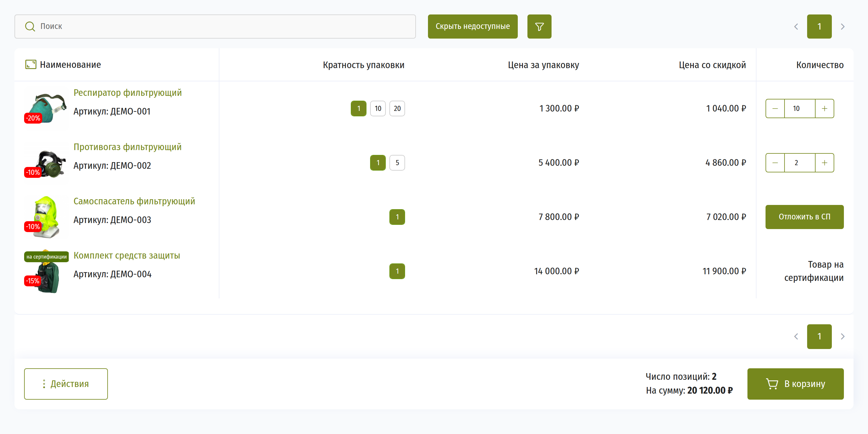
Task: Click top pagination page 1
Action: [819, 26]
